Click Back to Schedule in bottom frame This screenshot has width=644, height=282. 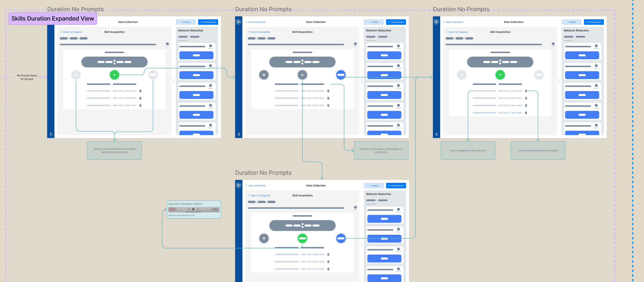point(255,186)
